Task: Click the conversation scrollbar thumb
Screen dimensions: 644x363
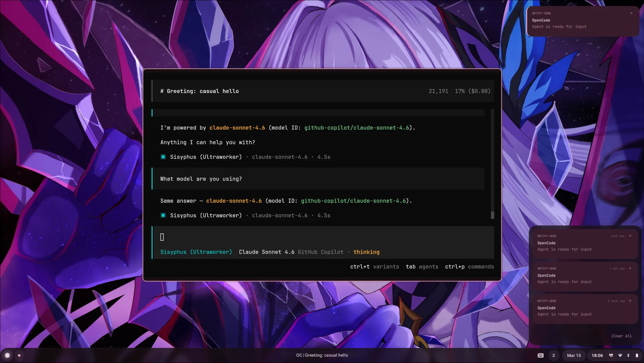Action: (492, 215)
